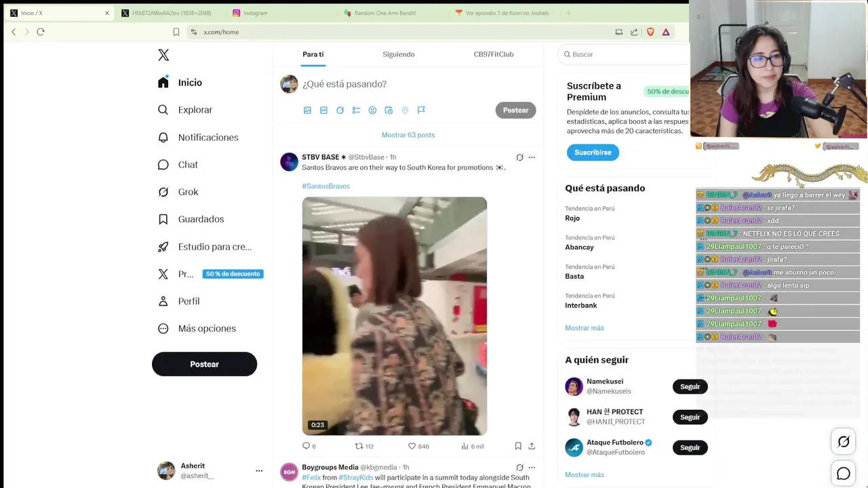Like the STBV BASE post
Image resolution: width=868 pixels, height=488 pixels.
tap(418, 446)
